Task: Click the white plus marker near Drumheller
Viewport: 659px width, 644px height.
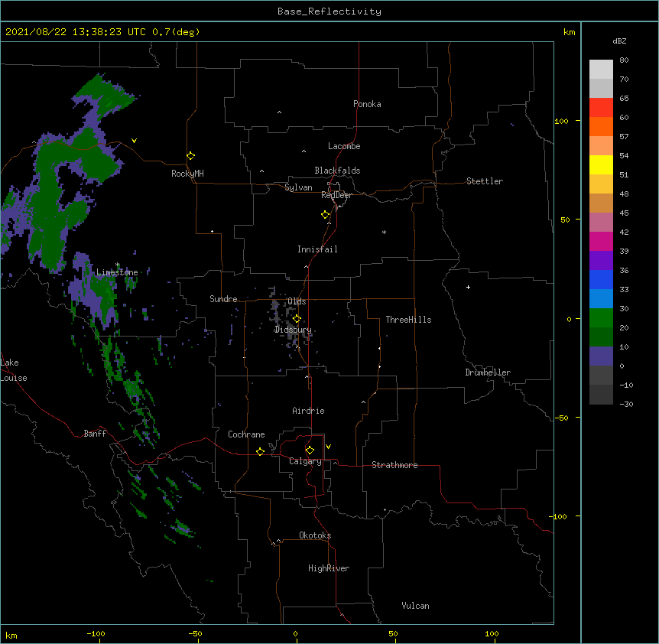Action: tap(468, 287)
